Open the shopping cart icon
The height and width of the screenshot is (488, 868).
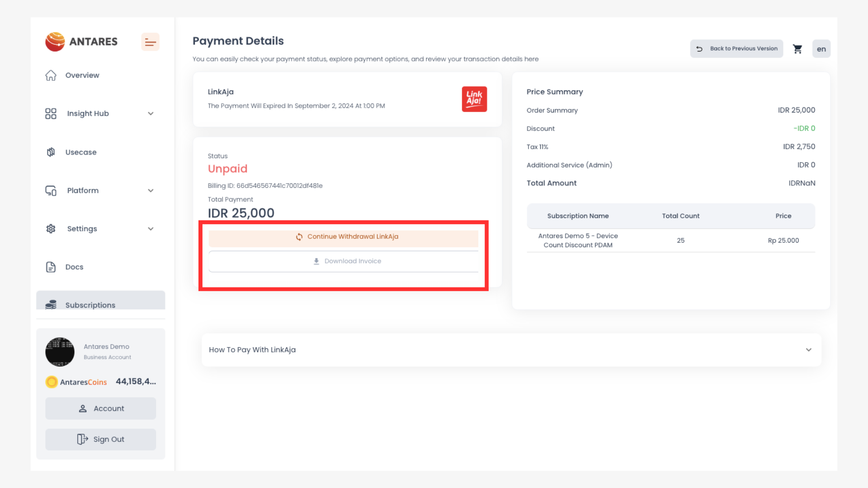pos(797,49)
